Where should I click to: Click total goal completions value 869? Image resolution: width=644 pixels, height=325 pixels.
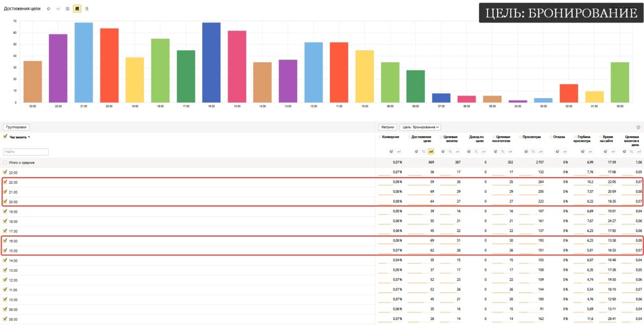tap(431, 162)
